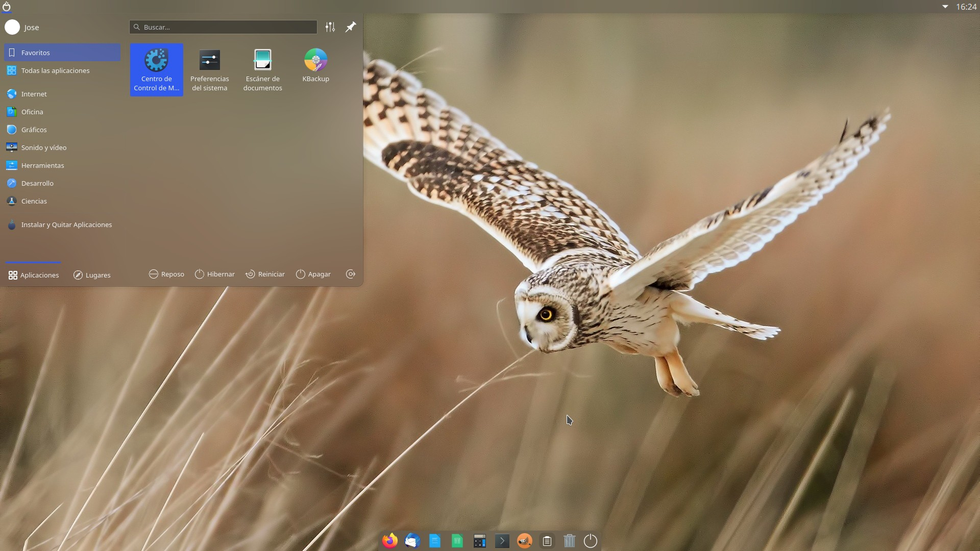
Task: Click Reiniciar to restart the system
Action: pos(265,274)
